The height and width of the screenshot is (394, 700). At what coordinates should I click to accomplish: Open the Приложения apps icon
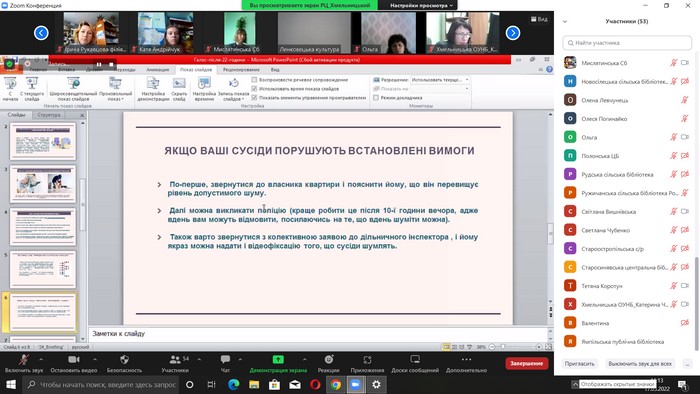(x=367, y=360)
